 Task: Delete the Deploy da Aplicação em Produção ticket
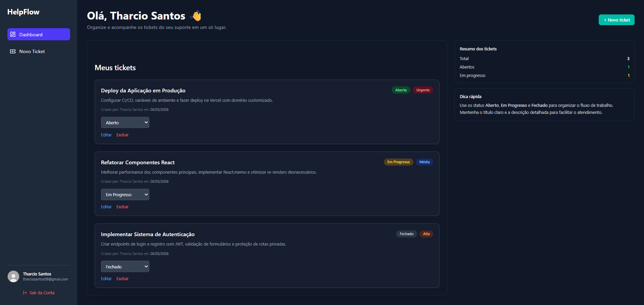click(x=122, y=135)
